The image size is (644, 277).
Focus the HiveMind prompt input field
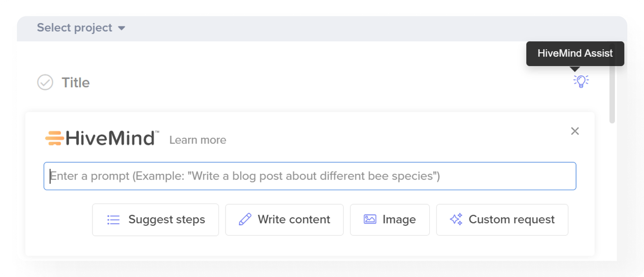310,176
